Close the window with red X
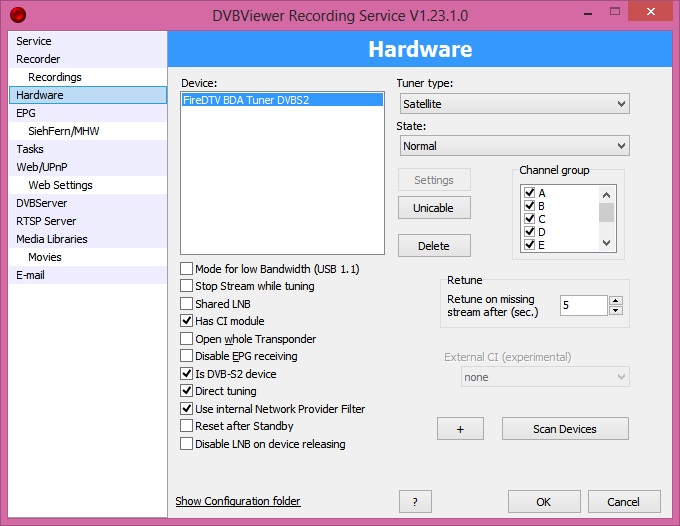 [x=650, y=12]
